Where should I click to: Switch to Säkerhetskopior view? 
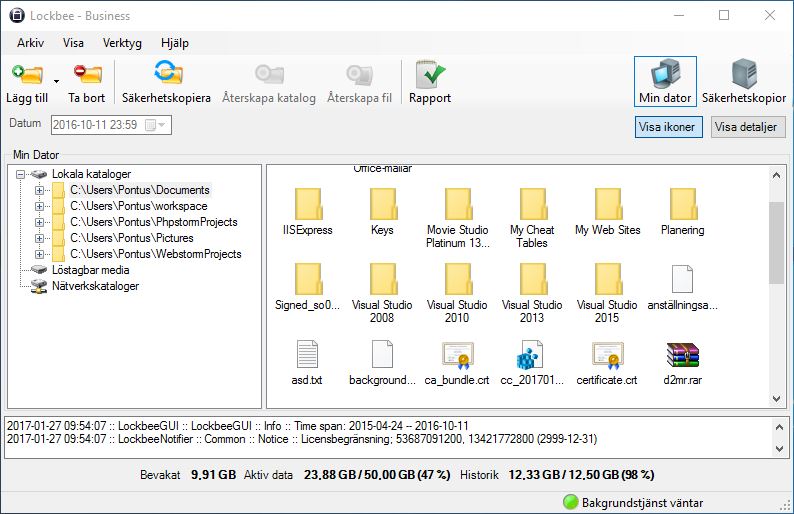pos(744,82)
